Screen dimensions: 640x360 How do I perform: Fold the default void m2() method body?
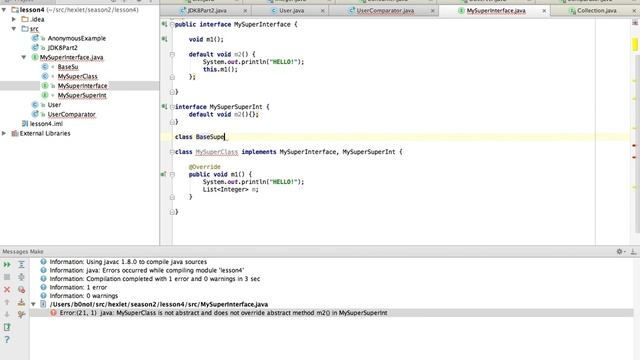pos(172,54)
